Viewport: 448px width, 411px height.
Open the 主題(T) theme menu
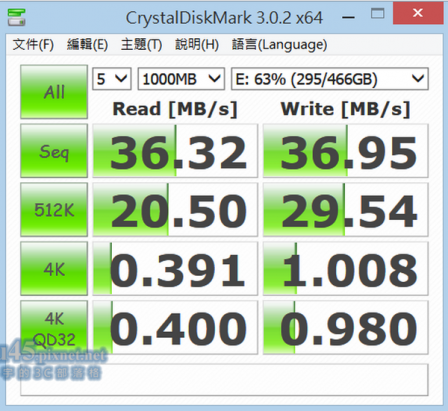[x=141, y=44]
